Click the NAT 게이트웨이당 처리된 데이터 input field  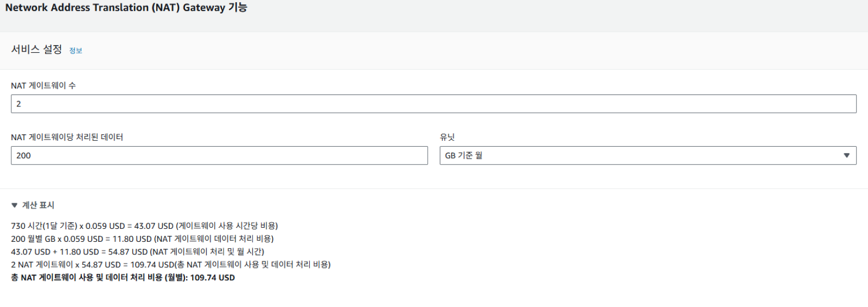coord(219,155)
